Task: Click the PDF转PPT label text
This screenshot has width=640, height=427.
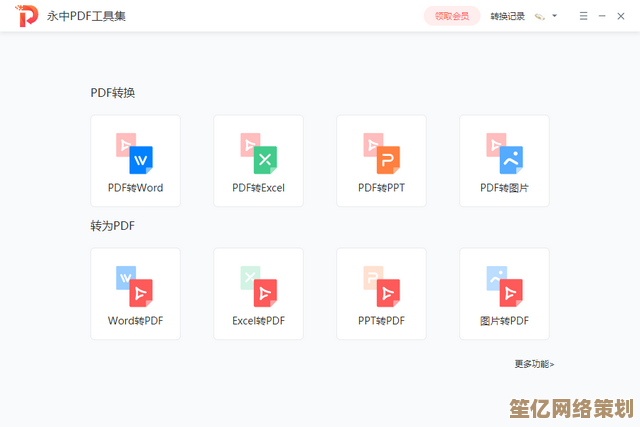Action: coord(382,188)
